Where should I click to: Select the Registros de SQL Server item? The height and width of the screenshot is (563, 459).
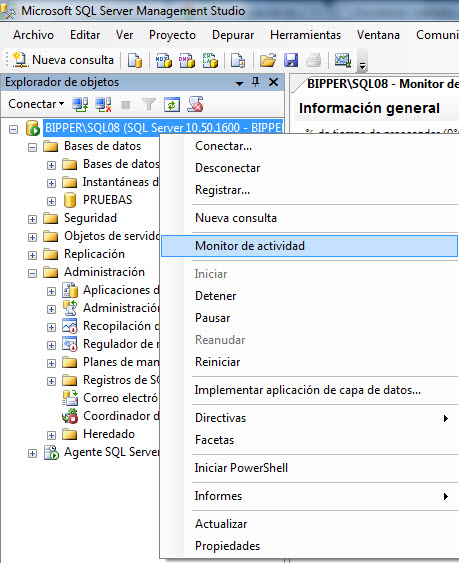[x=121, y=380]
